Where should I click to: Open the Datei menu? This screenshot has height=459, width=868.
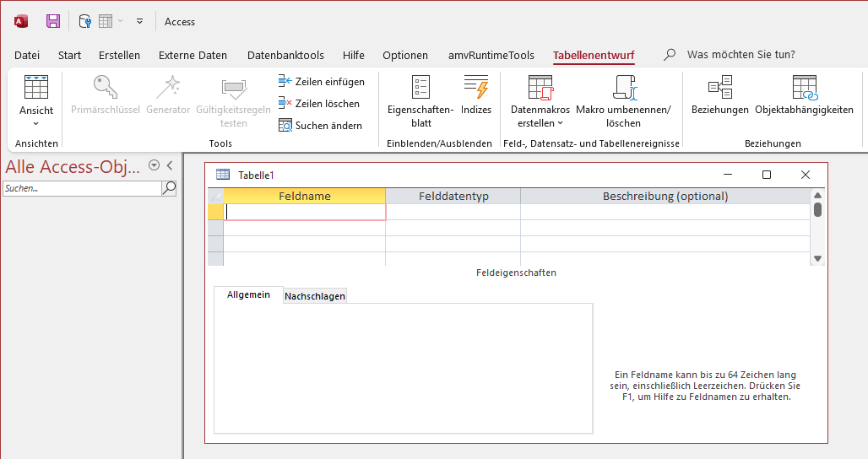pyautogui.click(x=27, y=56)
